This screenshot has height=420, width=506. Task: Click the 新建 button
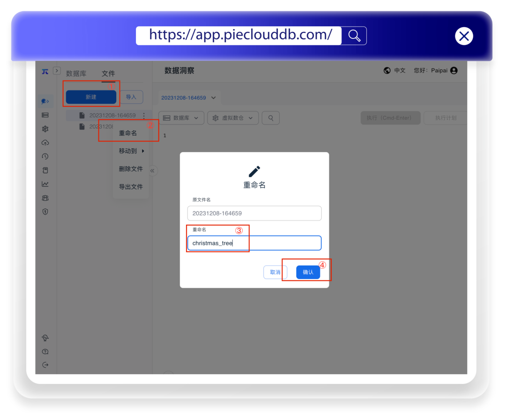click(x=91, y=97)
